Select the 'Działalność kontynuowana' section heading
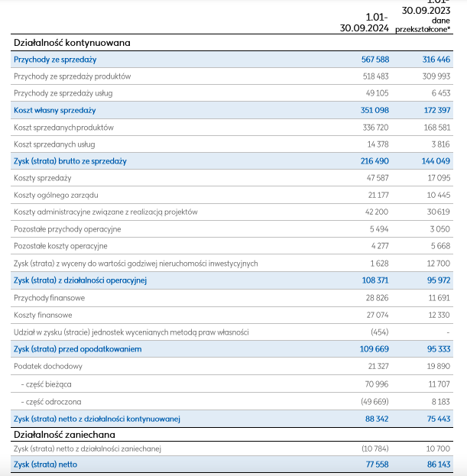This screenshot has width=467, height=476. point(72,43)
